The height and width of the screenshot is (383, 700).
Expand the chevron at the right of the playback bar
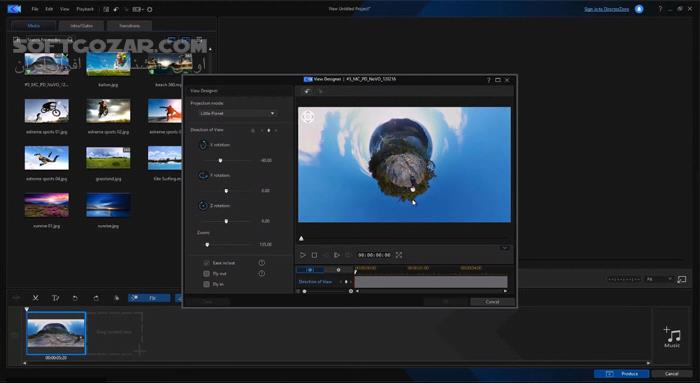505,248
